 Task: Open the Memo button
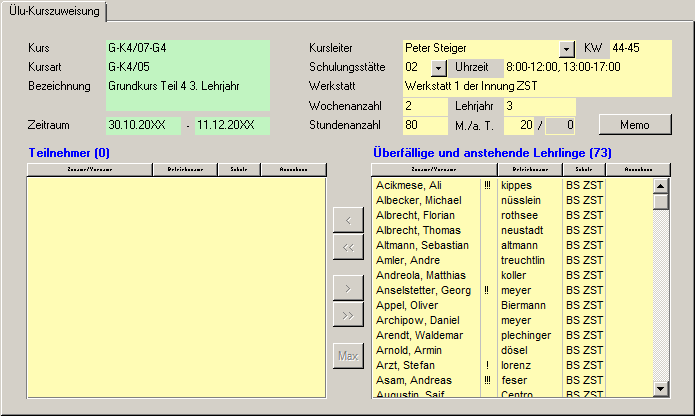pyautogui.click(x=635, y=125)
